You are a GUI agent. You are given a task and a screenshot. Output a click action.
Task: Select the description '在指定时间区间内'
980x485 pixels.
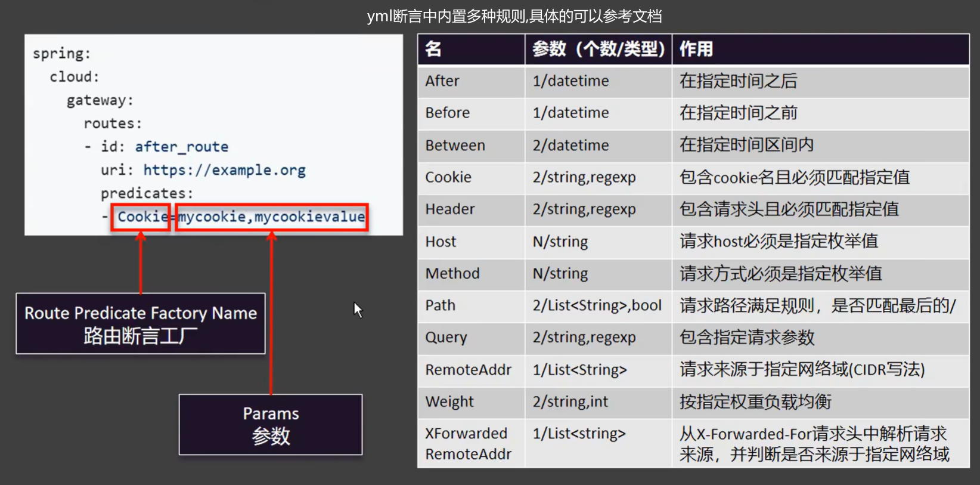click(x=746, y=145)
